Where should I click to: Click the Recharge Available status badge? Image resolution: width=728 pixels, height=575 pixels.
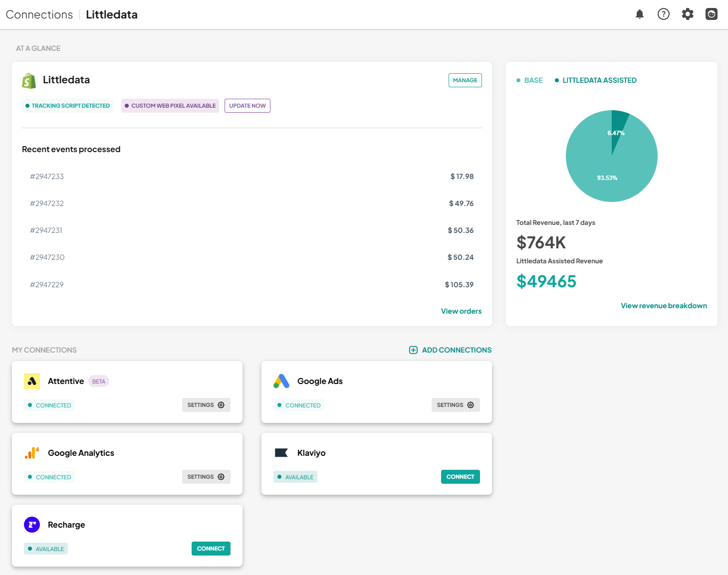[46, 549]
